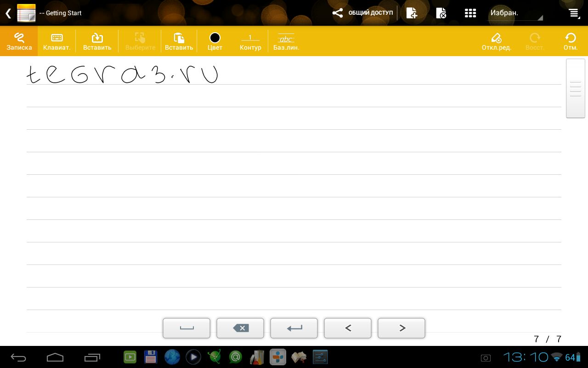Open the overflow menu at top right
The width and height of the screenshot is (588, 368).
point(574,13)
